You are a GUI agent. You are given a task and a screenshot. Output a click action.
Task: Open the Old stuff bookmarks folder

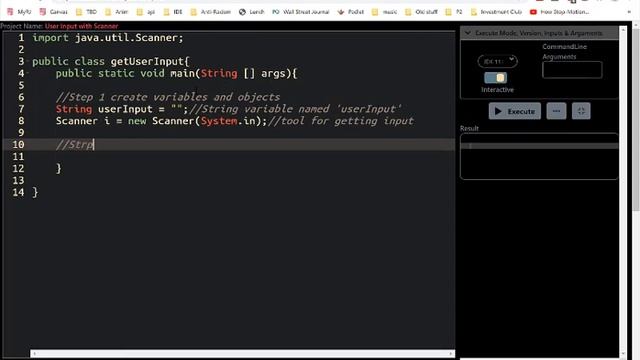tap(421, 12)
